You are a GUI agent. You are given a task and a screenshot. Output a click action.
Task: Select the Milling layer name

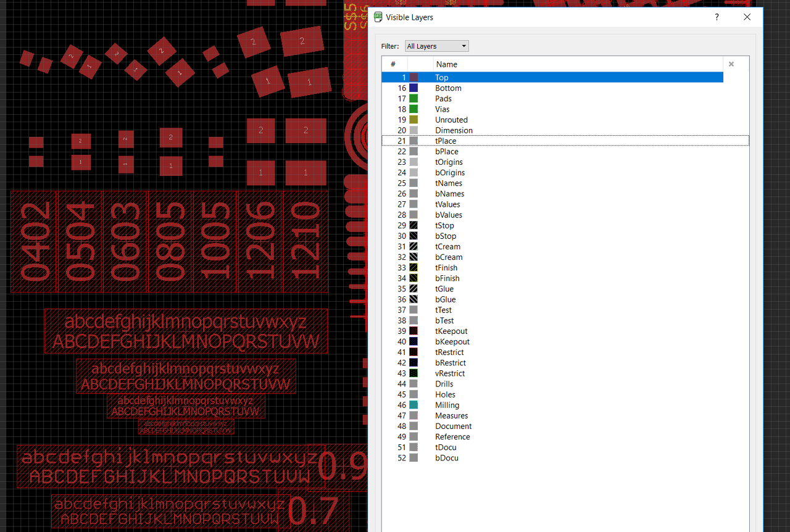[447, 405]
